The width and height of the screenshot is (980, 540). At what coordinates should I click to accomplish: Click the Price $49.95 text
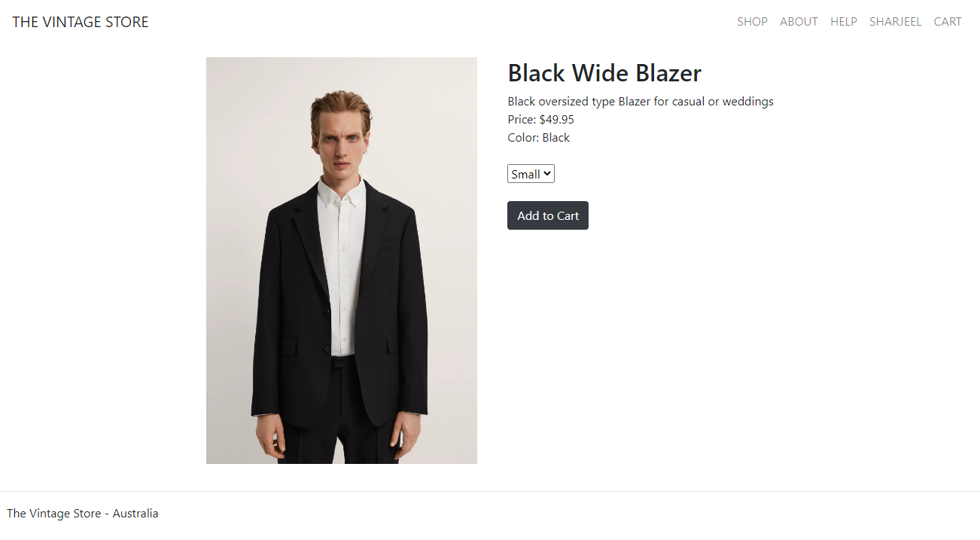(541, 120)
